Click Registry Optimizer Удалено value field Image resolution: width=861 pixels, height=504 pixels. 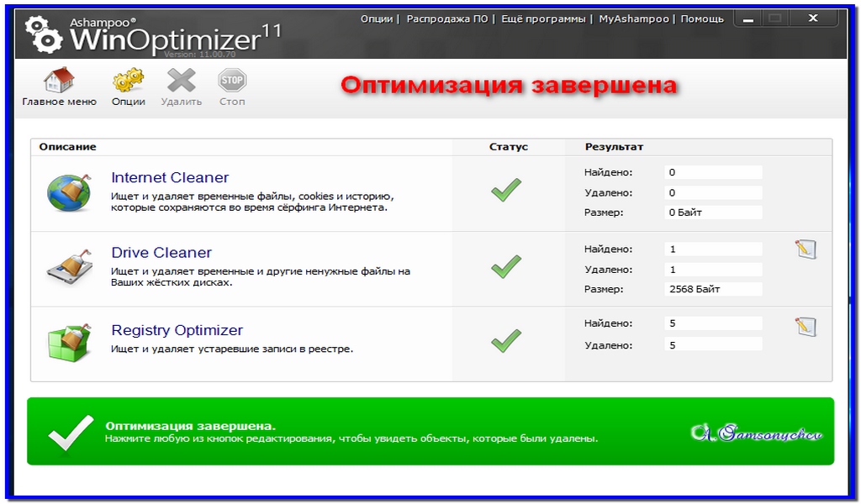(x=713, y=345)
